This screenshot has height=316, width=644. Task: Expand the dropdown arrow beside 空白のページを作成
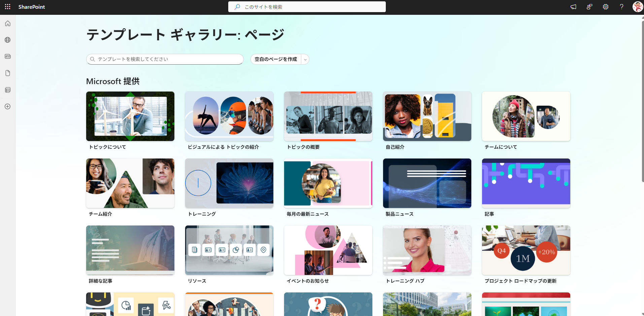coord(305,60)
